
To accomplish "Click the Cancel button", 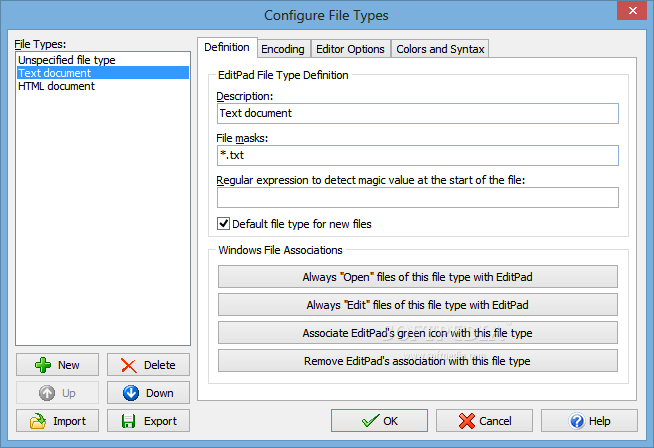I will 484,420.
